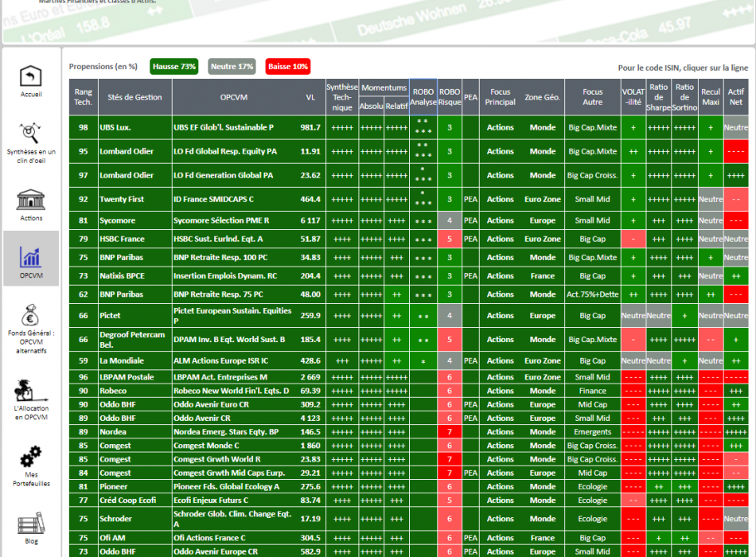Click the Recul Maxi column header
The height and width of the screenshot is (557, 756).
click(x=711, y=97)
